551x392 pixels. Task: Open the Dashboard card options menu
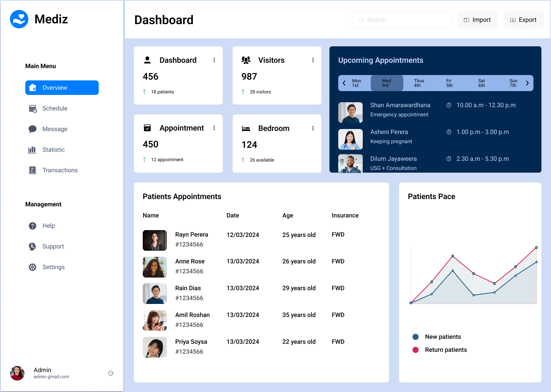pos(214,60)
